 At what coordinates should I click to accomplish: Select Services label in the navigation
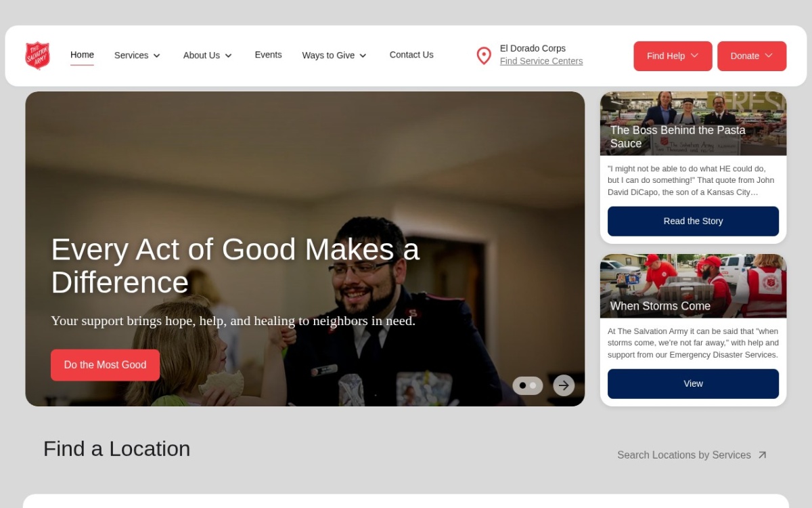coord(131,56)
